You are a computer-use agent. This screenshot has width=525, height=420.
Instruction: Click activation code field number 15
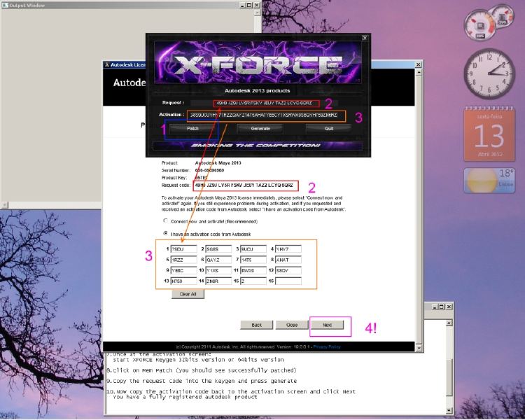[x=253, y=281]
